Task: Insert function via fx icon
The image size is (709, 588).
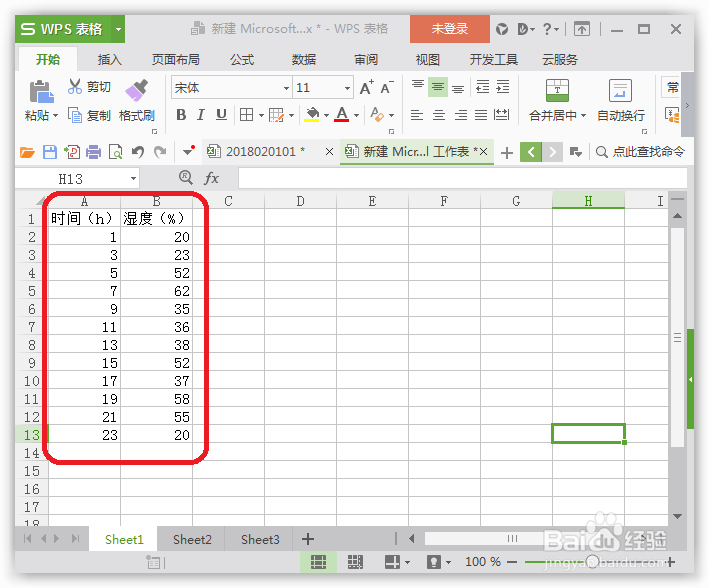Action: (212, 178)
